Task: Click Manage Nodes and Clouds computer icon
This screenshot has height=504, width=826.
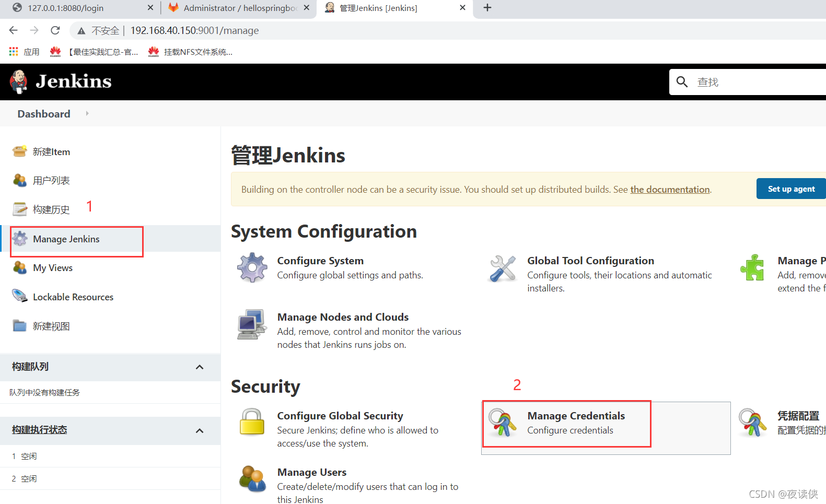Action: [252, 324]
